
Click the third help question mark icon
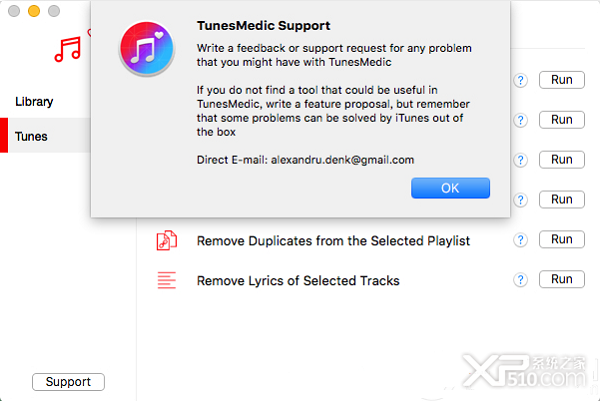(520, 160)
